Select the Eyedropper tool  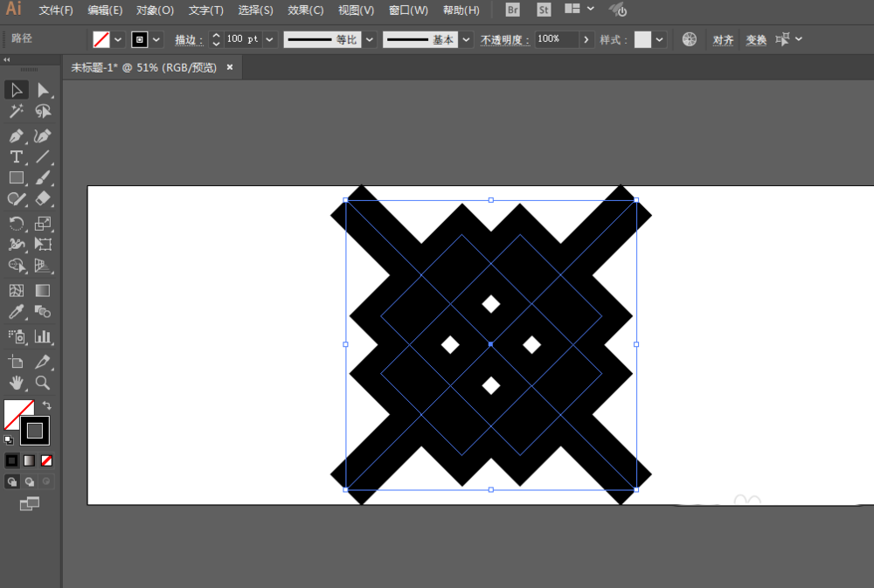[x=16, y=312]
